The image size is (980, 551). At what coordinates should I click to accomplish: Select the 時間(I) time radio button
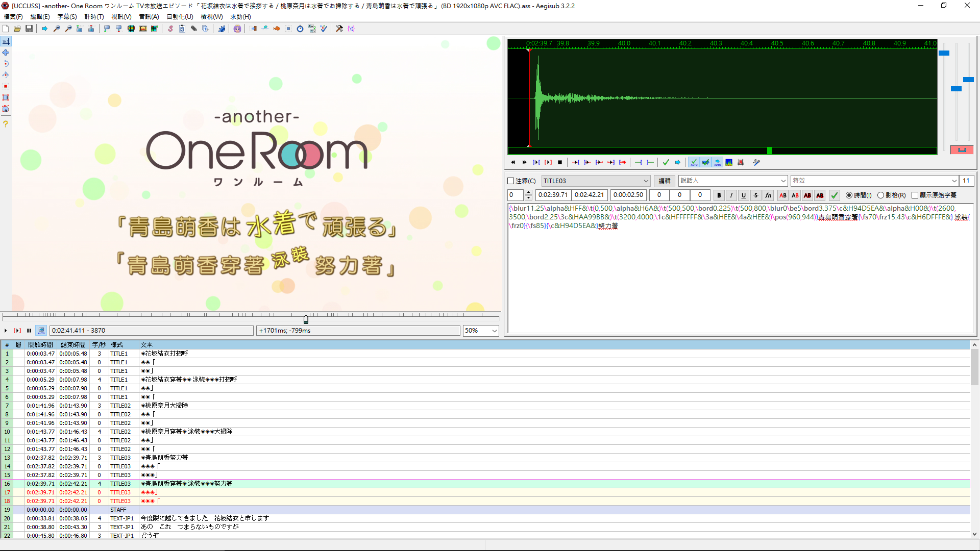(x=849, y=195)
